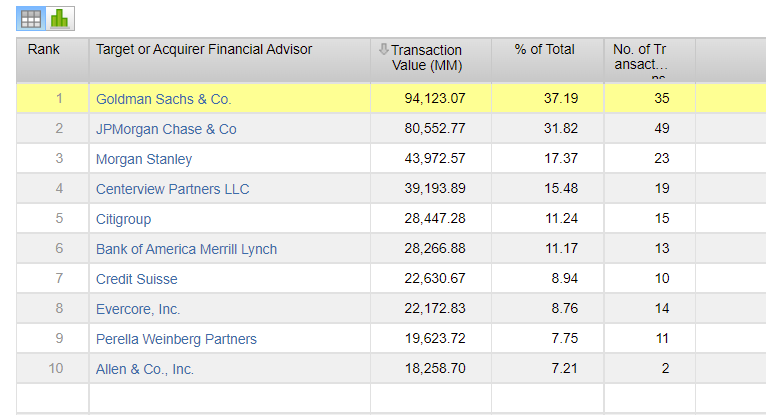Click Perella Weinberg Partners link
The width and height of the screenshot is (766, 415).
tap(176, 339)
